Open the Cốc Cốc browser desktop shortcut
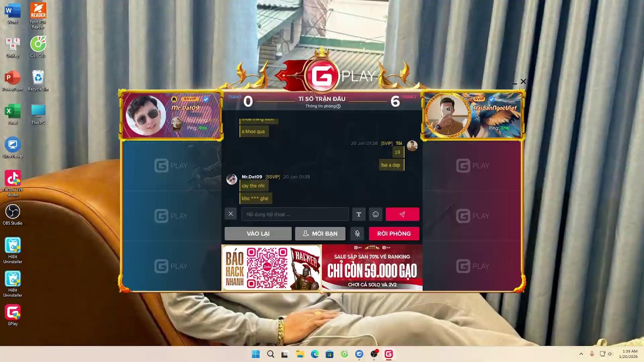The width and height of the screenshot is (644, 362). click(x=38, y=47)
